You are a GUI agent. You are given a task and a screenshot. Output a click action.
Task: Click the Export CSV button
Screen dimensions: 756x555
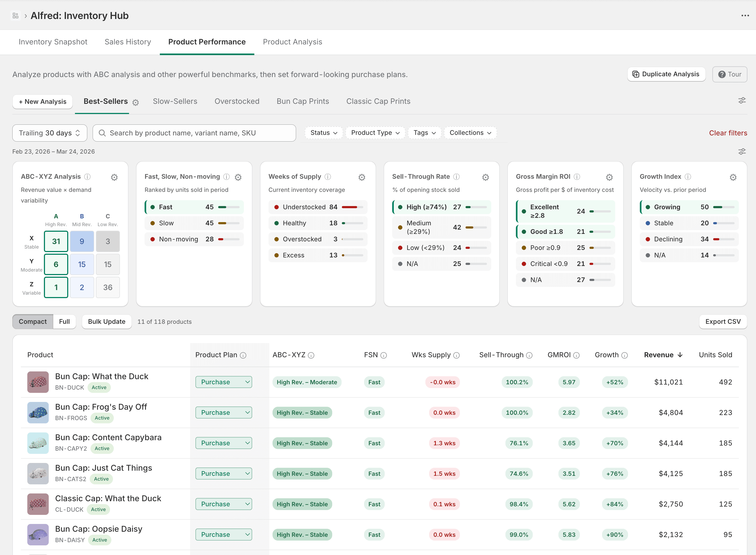(x=723, y=321)
